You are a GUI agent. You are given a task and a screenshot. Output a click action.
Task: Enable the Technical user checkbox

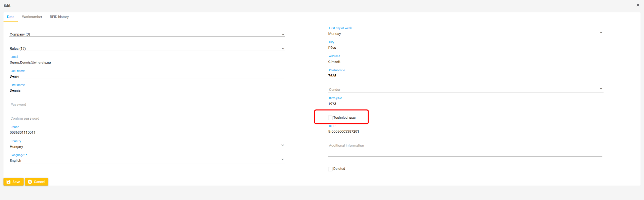point(330,118)
